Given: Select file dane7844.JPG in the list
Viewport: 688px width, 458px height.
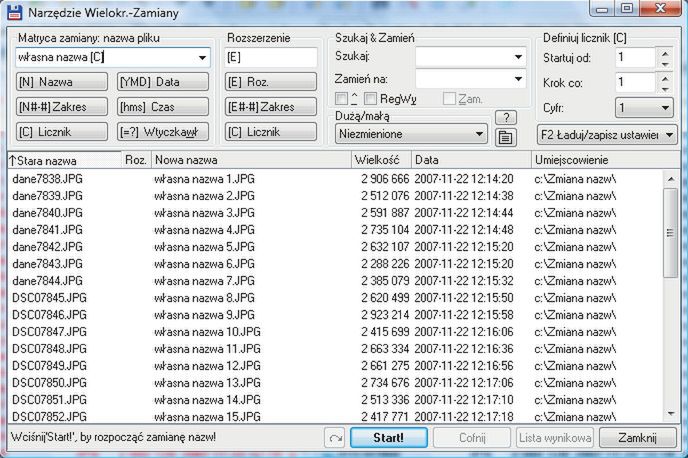Looking at the screenshot, I should 47,281.
